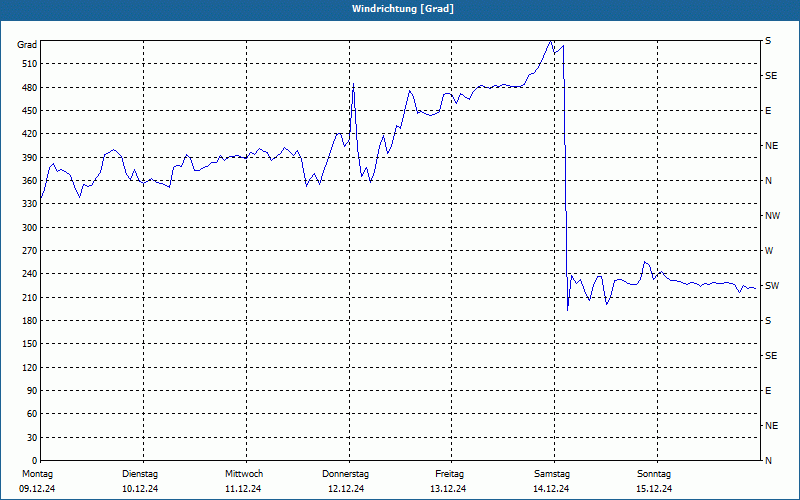Click the NW compass direction label
This screenshot has width=800, height=500.
772,216
